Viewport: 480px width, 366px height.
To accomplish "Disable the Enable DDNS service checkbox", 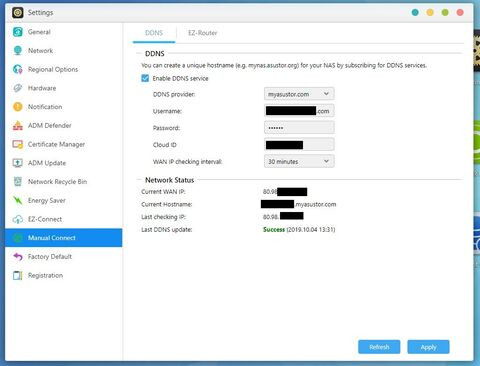I will (x=145, y=78).
